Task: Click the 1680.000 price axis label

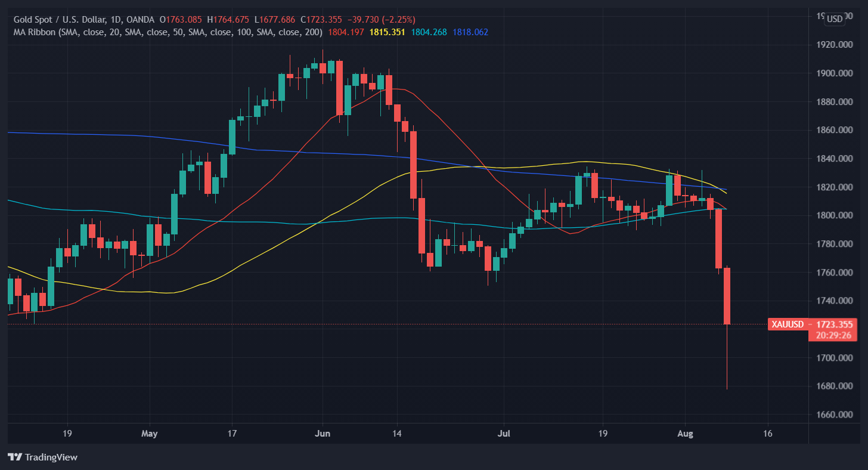Action: 835,386
